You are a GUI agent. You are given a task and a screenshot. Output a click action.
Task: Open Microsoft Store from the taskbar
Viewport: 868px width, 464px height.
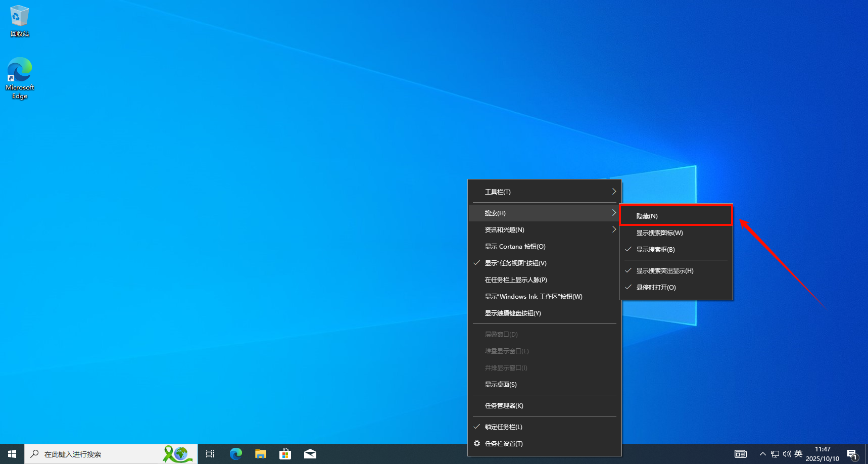click(x=285, y=454)
